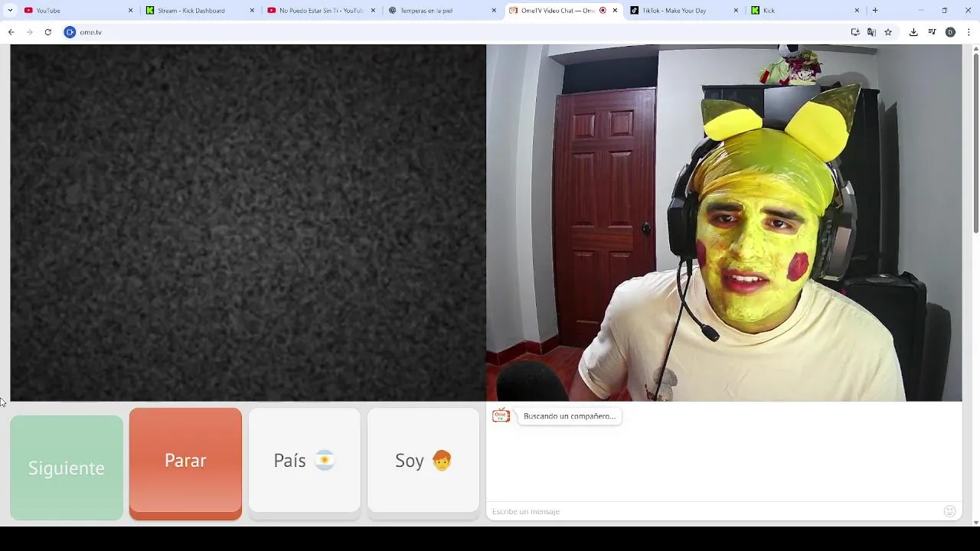Open the Stream - Kick Dashboard tab
980x551 pixels.
(x=198, y=11)
